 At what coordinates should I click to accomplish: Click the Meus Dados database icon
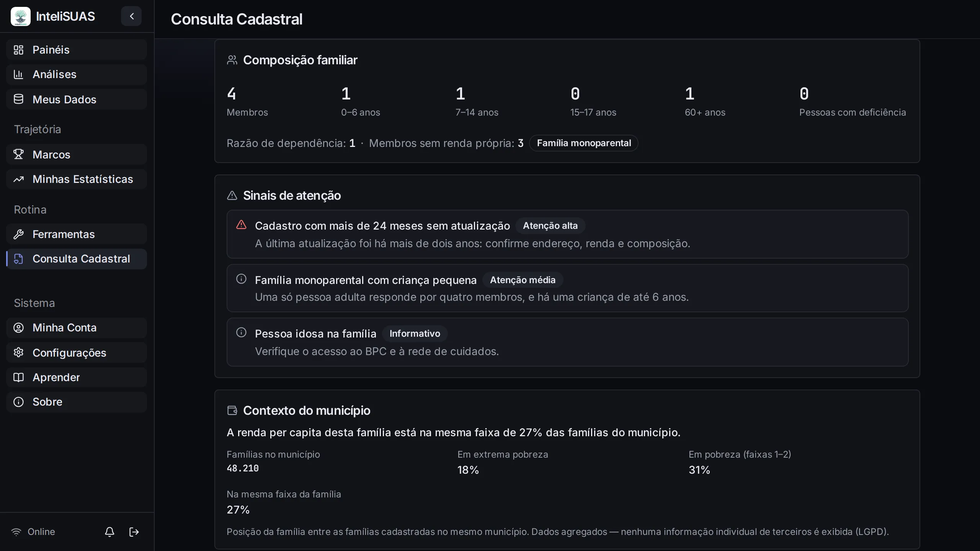pos(18,99)
